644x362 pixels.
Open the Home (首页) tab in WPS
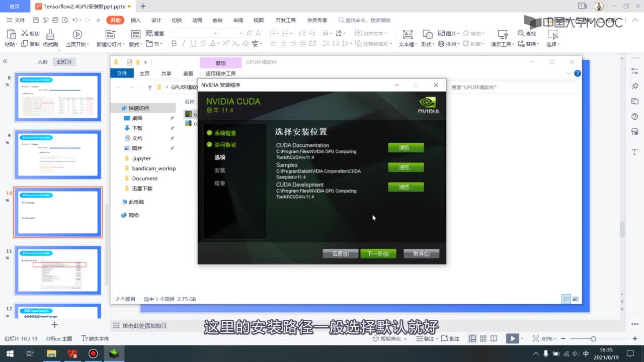coord(15,6)
